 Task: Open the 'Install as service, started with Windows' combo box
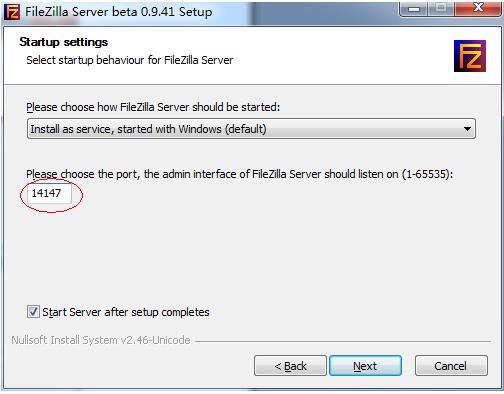[251, 129]
